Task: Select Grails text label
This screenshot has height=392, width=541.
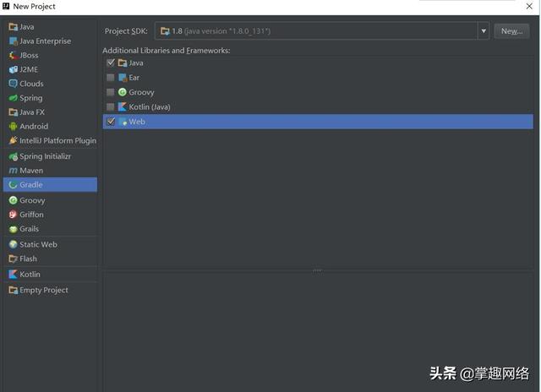Action: click(x=30, y=229)
